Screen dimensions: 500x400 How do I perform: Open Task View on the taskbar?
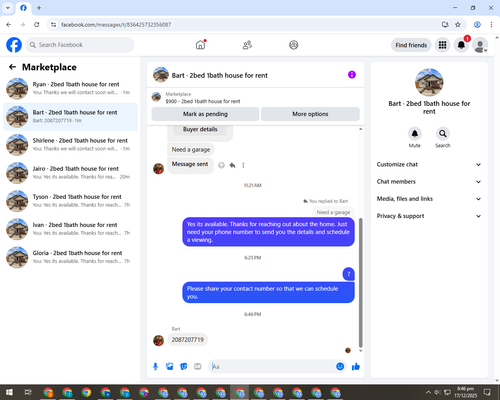(x=28, y=392)
